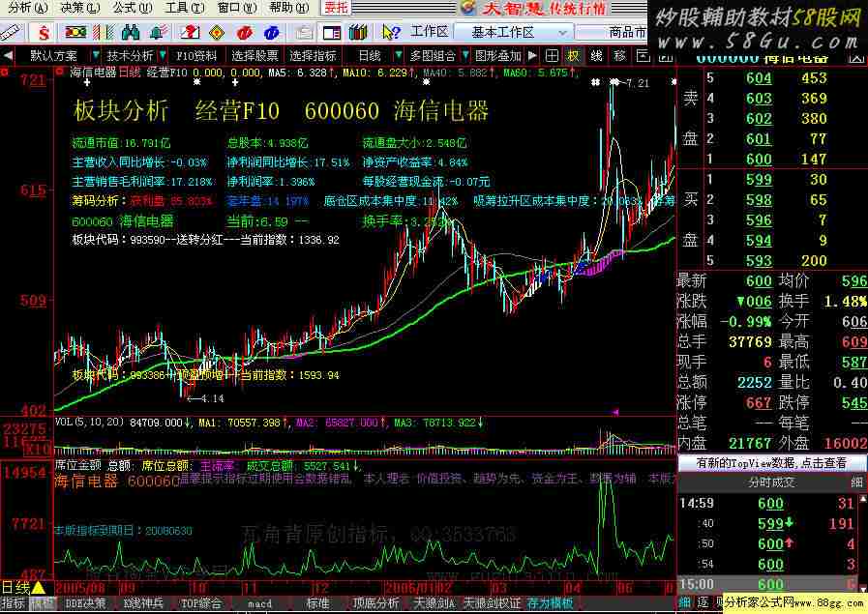Click the bell alert icon
The width and height of the screenshot is (868, 614).
[159, 33]
